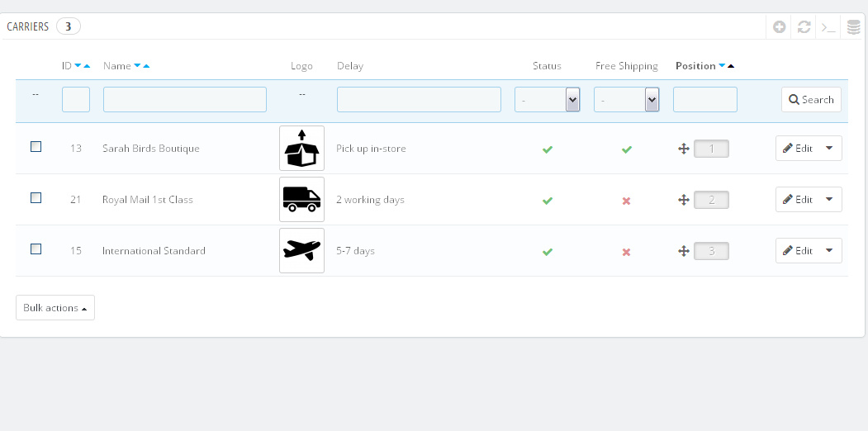Open the SQL query terminal icon

point(828,27)
